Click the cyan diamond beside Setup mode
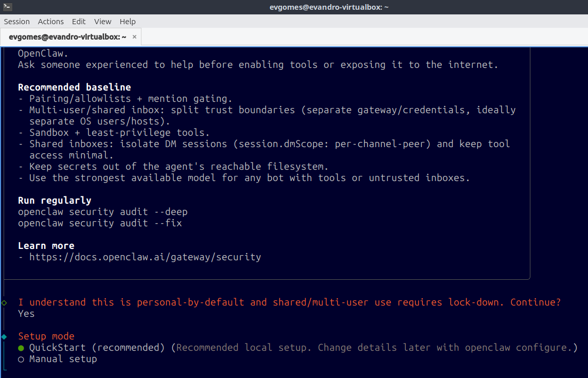This screenshot has height=378, width=588. [x=4, y=336]
